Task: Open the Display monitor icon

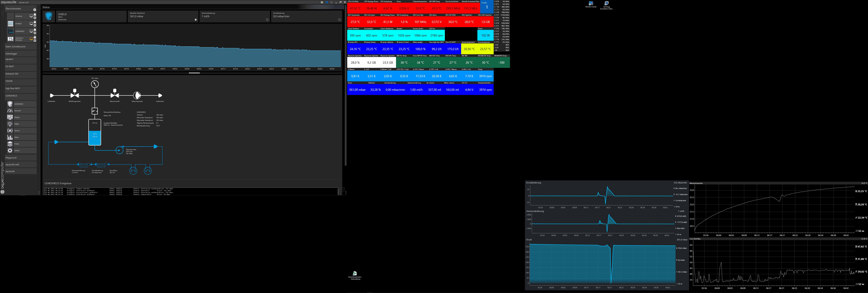Action: pos(10,117)
